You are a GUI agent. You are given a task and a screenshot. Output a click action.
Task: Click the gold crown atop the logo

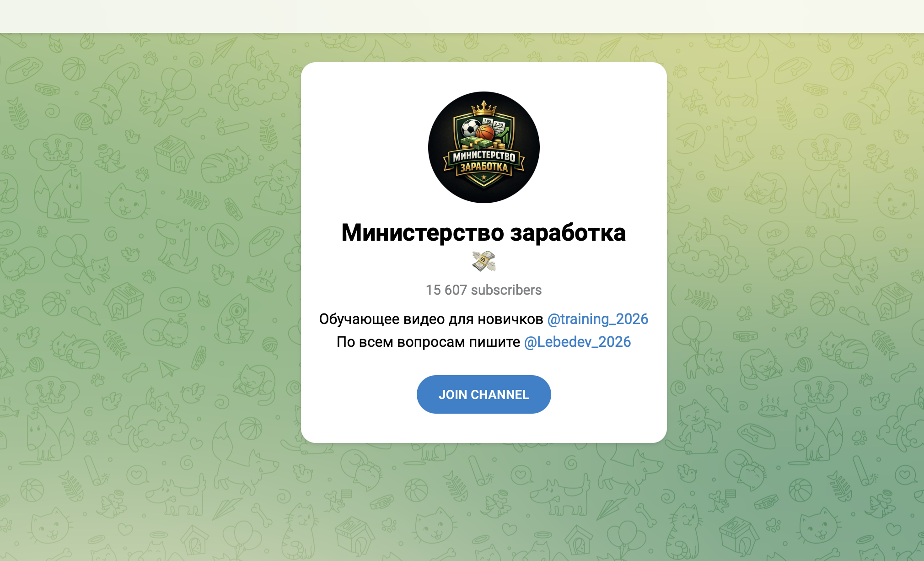(484, 108)
